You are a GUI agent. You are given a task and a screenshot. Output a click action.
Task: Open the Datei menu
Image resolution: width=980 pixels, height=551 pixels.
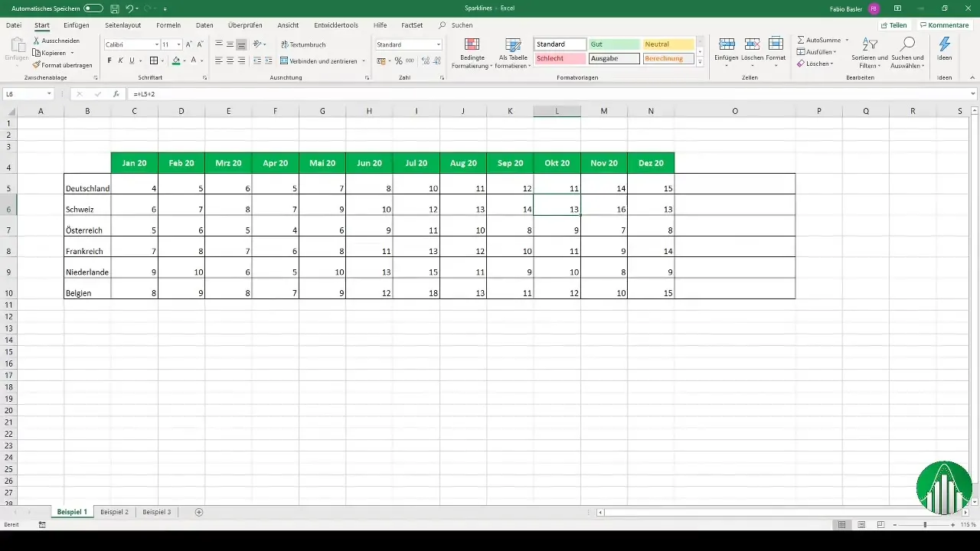[14, 25]
